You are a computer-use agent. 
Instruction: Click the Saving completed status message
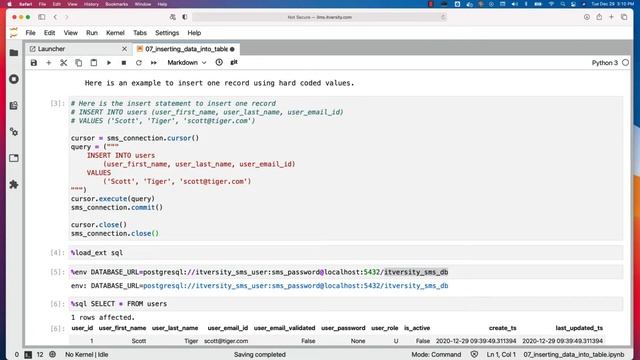[260, 355]
